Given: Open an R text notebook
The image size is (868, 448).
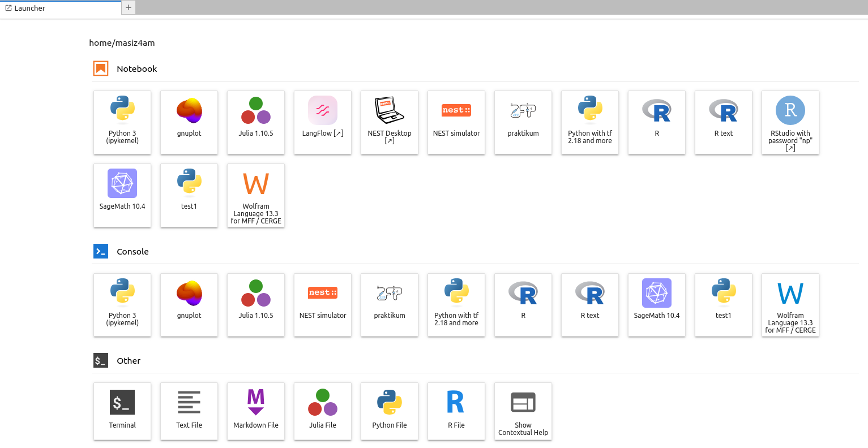Looking at the screenshot, I should (724, 122).
